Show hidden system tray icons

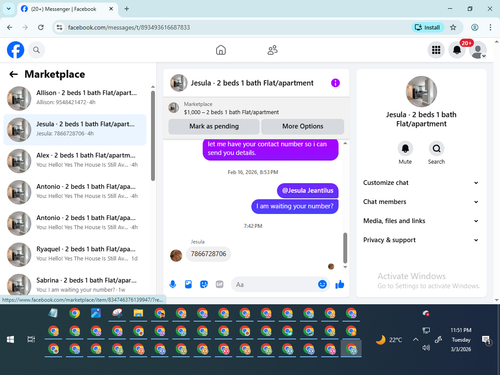tap(415, 340)
